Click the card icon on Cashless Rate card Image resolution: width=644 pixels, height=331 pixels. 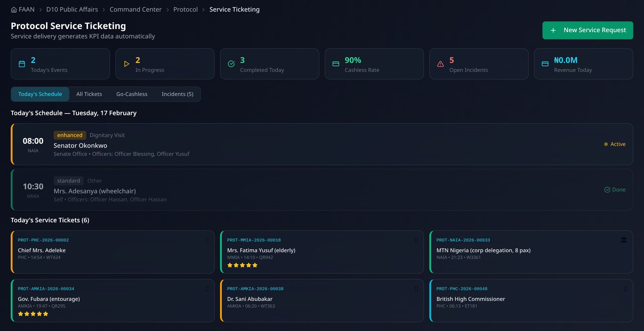pyautogui.click(x=336, y=64)
